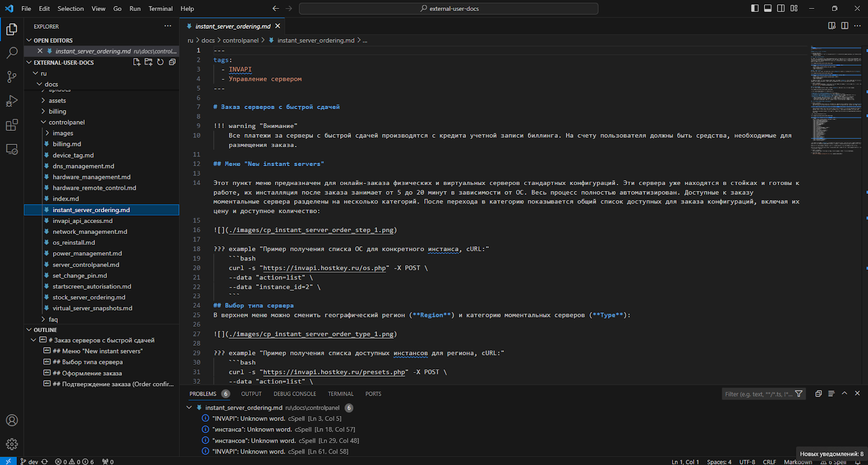868x465 pixels.
Task: Open the Extensions view
Action: [x=11, y=125]
